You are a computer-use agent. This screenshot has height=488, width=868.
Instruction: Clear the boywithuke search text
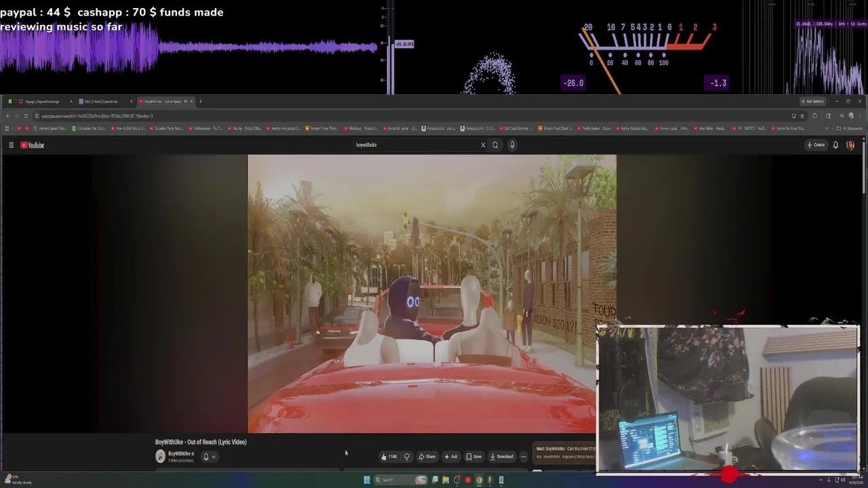483,145
